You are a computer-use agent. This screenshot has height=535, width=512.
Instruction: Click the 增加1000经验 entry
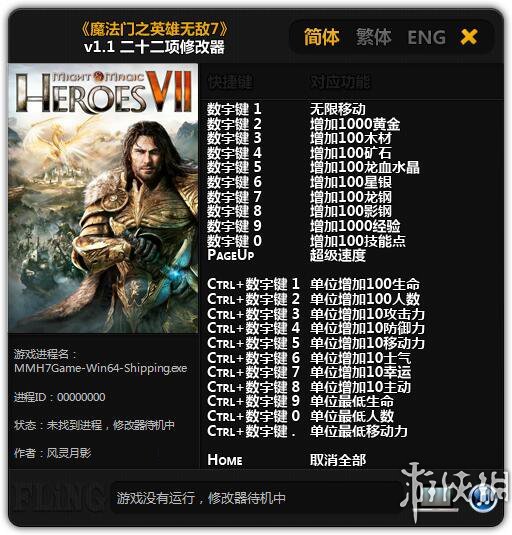click(355, 226)
